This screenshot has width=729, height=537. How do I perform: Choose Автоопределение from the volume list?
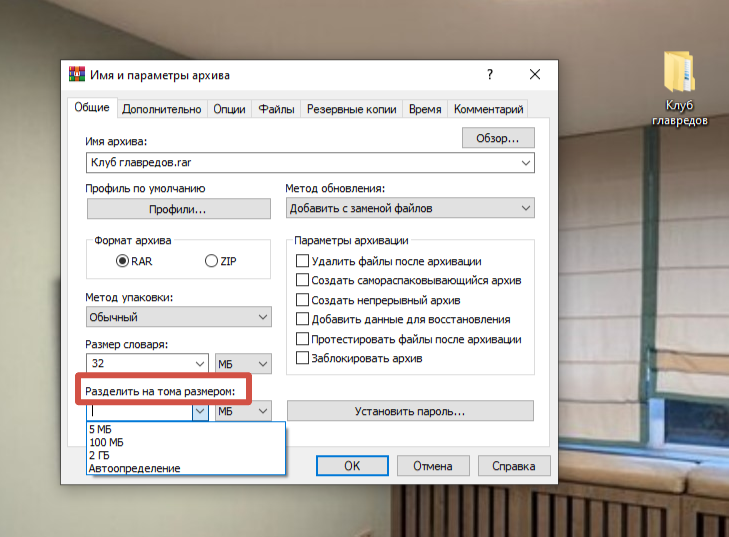click(x=186, y=468)
